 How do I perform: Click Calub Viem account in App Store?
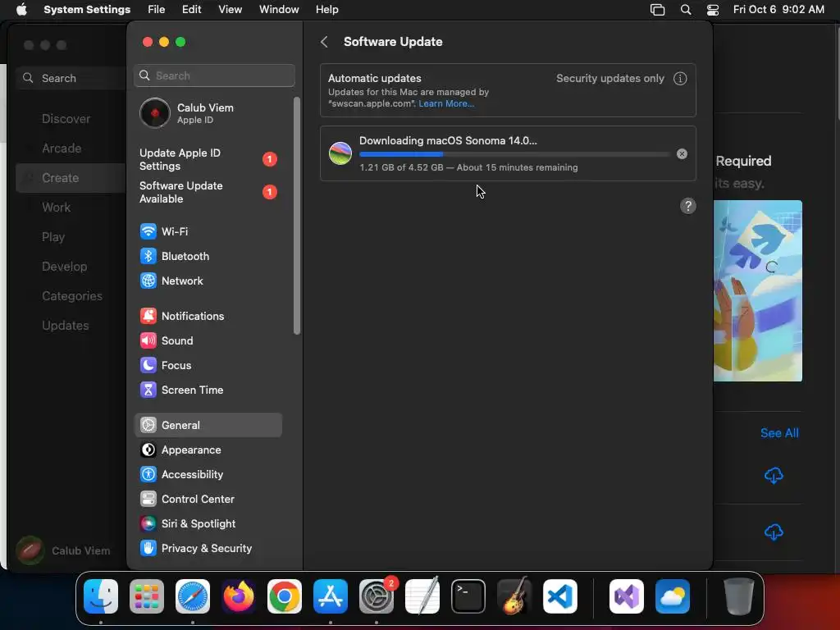(x=63, y=550)
